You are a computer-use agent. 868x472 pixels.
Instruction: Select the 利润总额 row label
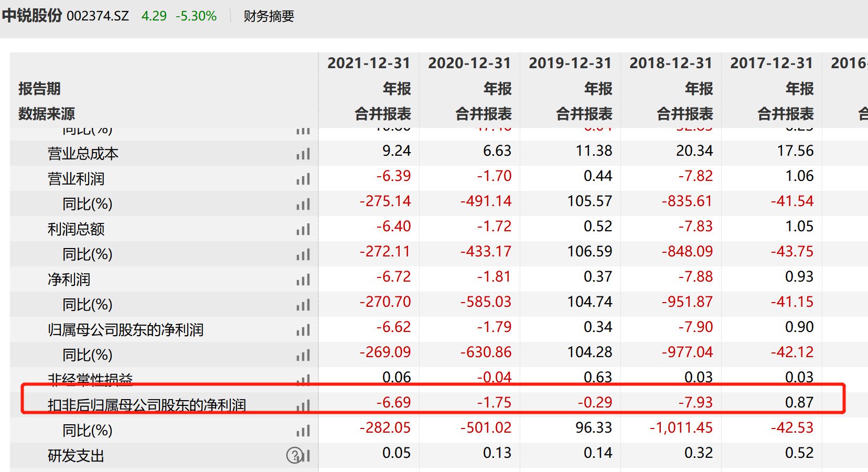click(76, 229)
